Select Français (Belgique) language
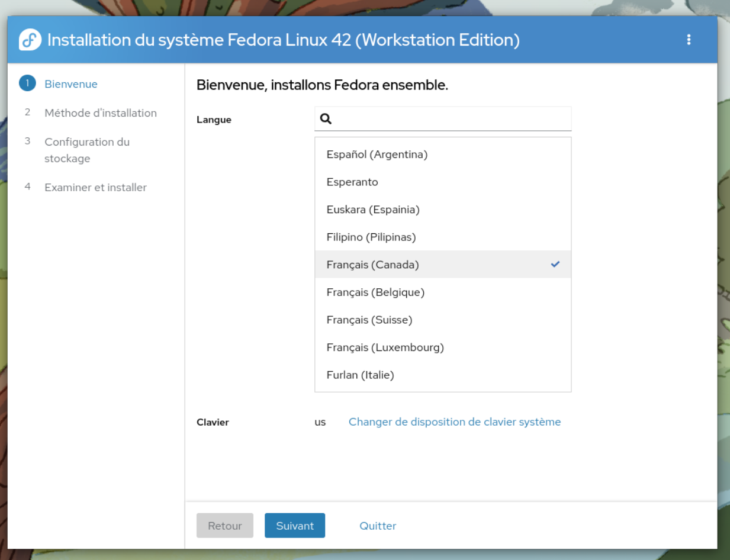 375,292
